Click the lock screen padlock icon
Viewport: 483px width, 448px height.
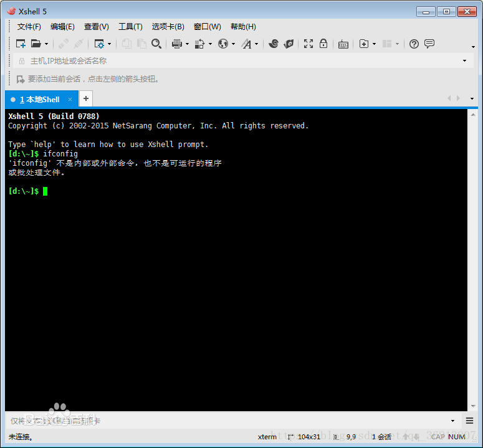click(323, 44)
